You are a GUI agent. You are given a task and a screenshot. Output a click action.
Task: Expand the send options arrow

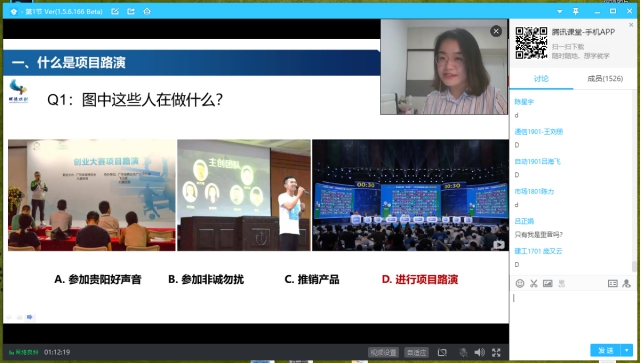pyautogui.click(x=627, y=350)
